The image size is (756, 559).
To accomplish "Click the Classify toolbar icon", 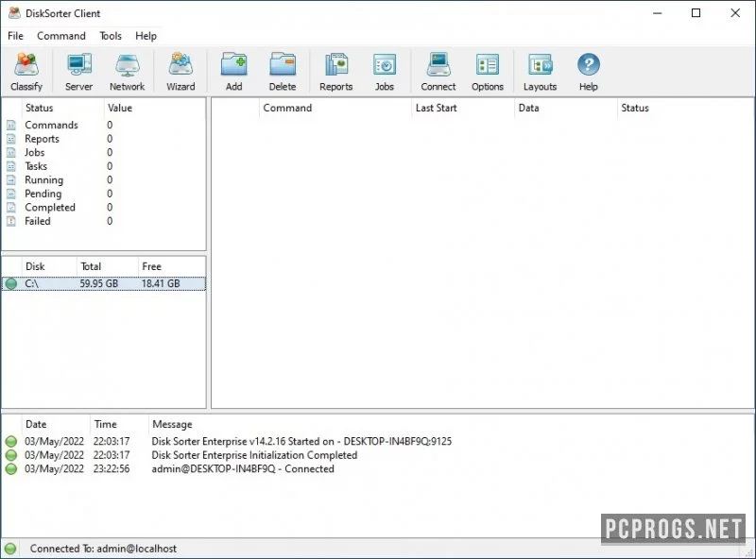I will 26,64.
